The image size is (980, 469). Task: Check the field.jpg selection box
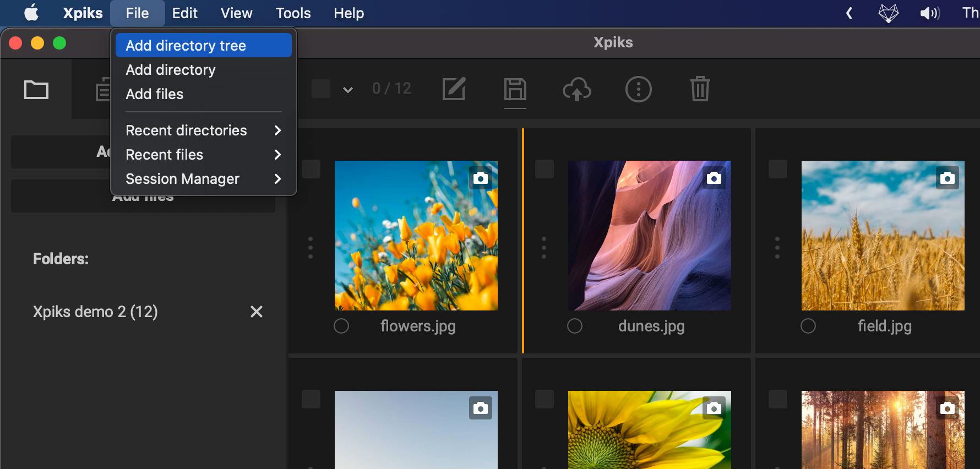click(x=778, y=169)
